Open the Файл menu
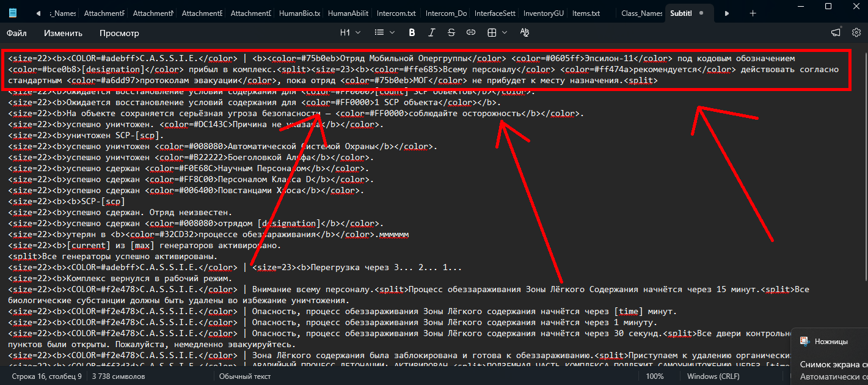 pyautogui.click(x=17, y=33)
